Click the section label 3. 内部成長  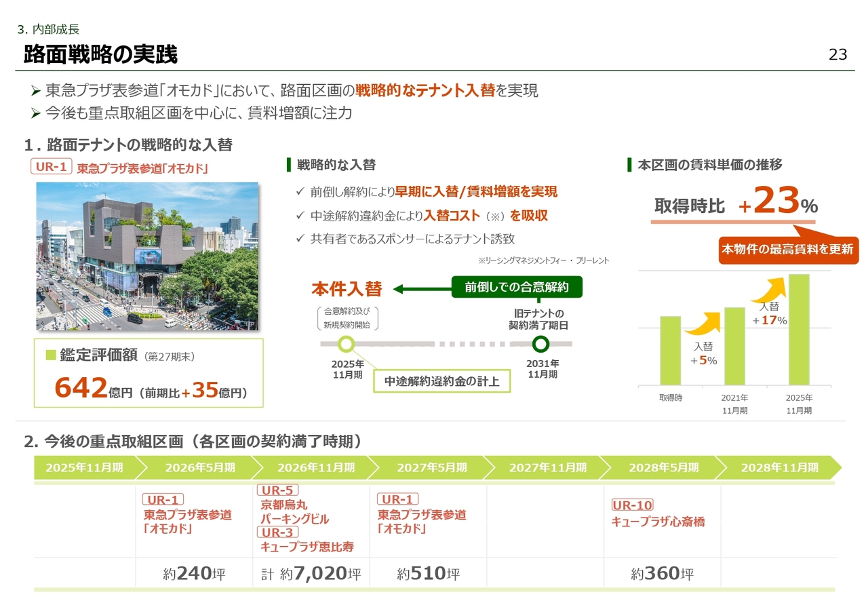(48, 29)
